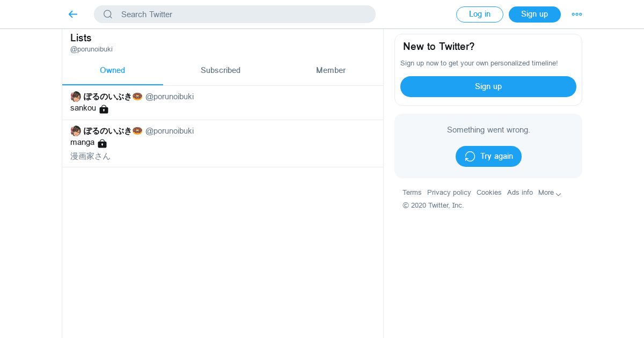
Task: Focus the Search Twitter field
Action: pyautogui.click(x=241, y=14)
